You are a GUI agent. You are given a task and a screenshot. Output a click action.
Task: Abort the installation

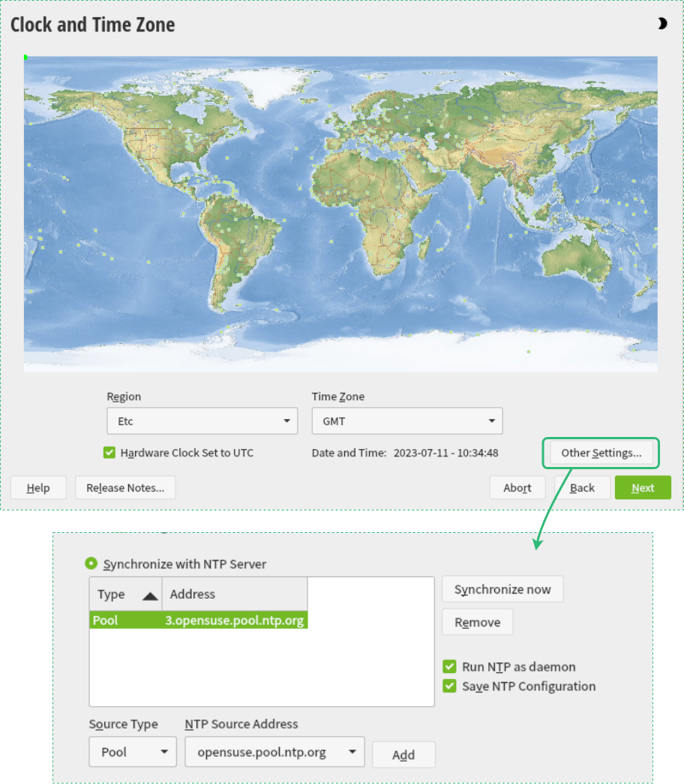click(x=517, y=488)
